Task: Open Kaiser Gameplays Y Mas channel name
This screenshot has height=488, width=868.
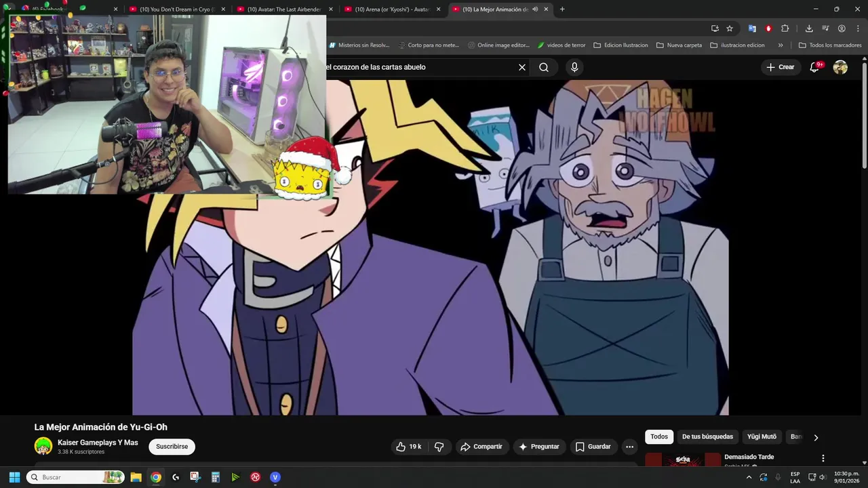Action: [98, 443]
